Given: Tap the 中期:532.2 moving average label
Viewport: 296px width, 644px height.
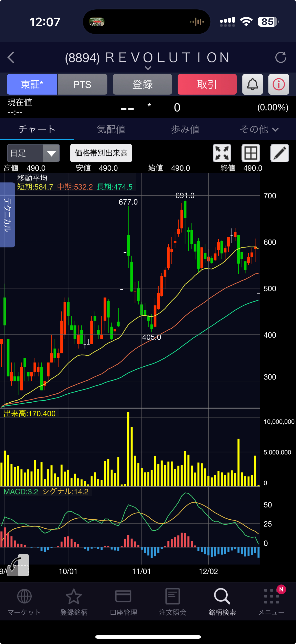Looking at the screenshot, I should 75,187.
